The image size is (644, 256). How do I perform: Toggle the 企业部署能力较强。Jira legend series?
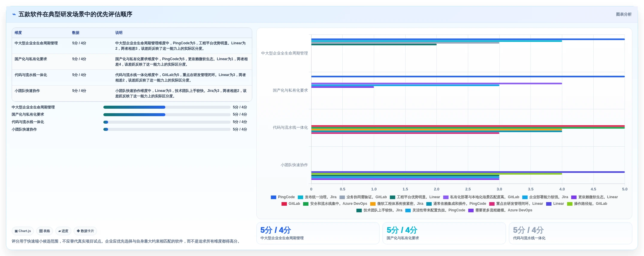coord(545,197)
